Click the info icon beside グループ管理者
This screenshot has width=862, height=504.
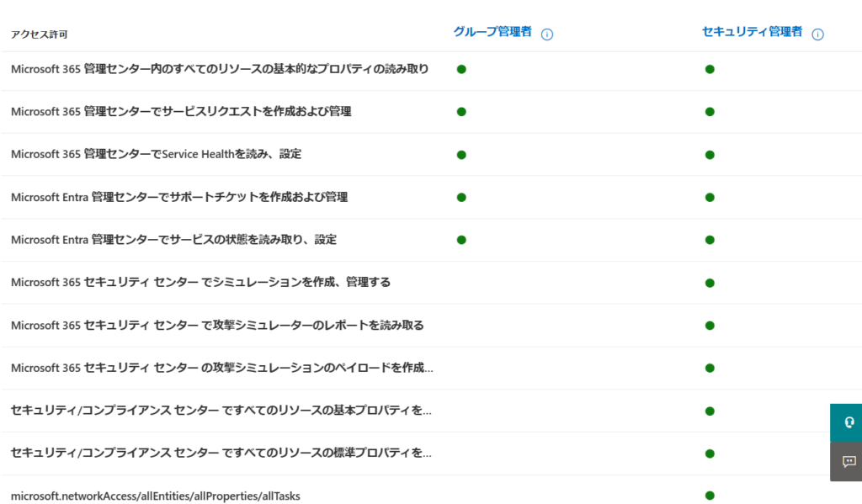coord(546,34)
